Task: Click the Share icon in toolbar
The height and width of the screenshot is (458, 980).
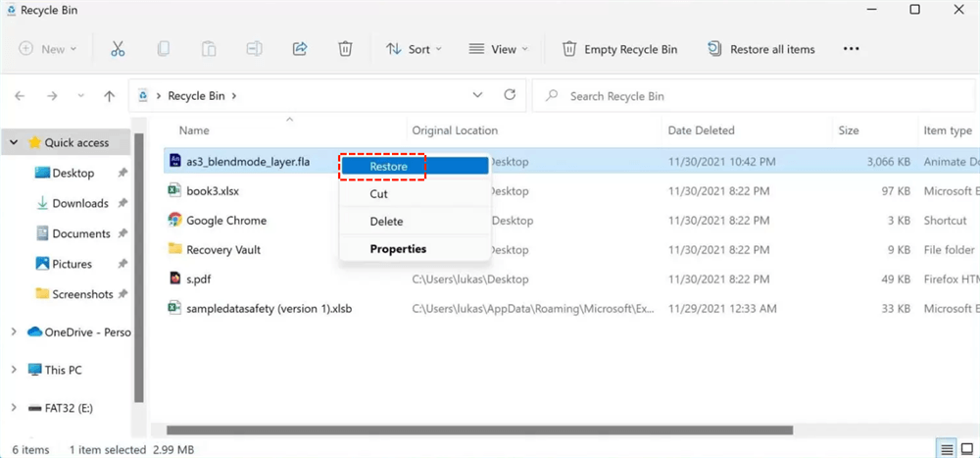Action: [x=300, y=49]
